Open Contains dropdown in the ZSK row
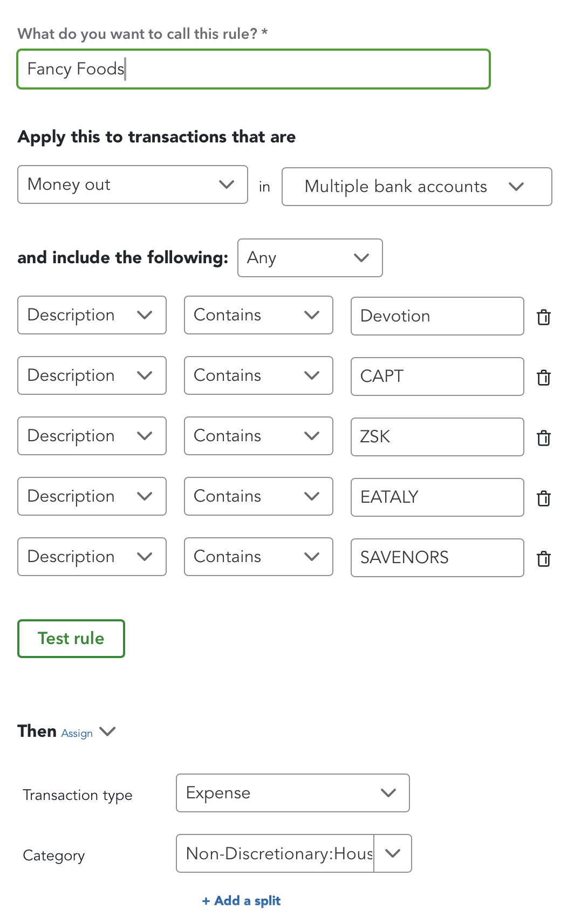Image resolution: width=588 pixels, height=917 pixels. click(258, 436)
